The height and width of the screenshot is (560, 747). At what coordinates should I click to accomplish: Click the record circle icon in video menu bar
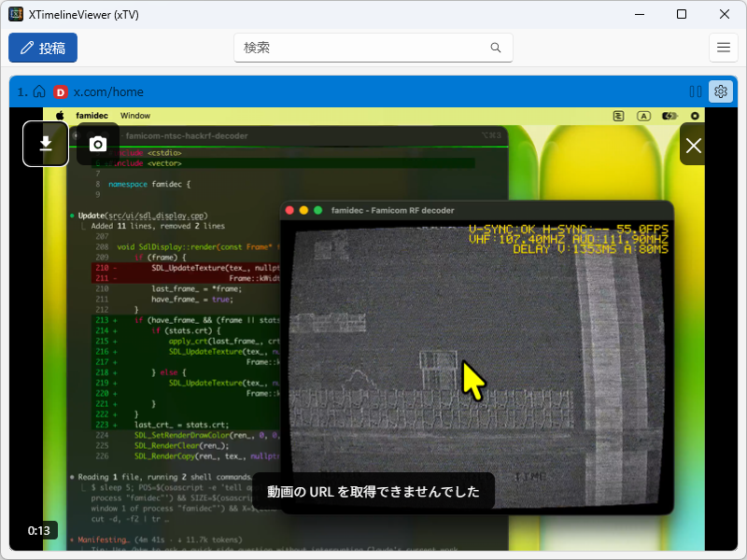[695, 116]
